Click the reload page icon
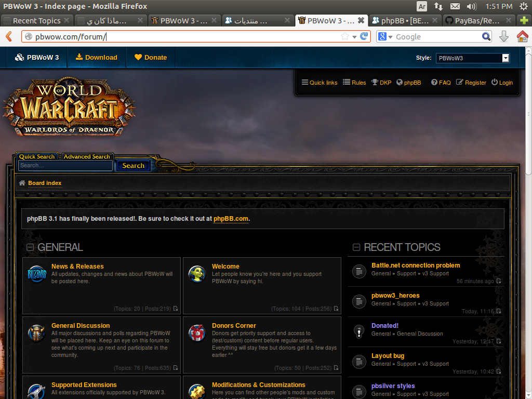This screenshot has width=532, height=399. [x=364, y=36]
